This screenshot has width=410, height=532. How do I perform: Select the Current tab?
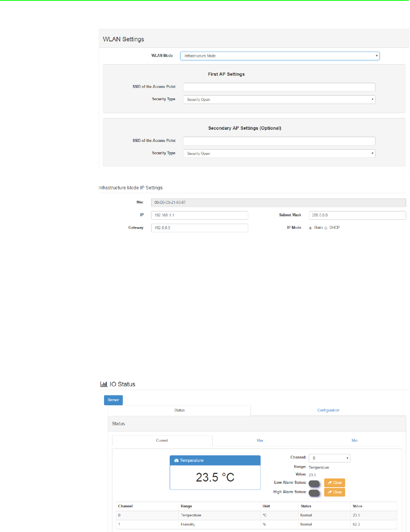point(162,441)
